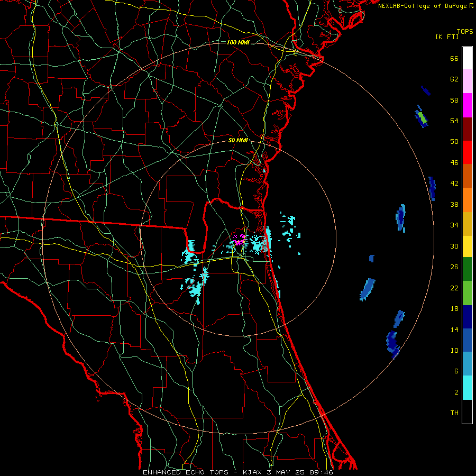The height and width of the screenshot is (476, 476).
Task: Click the 14 legend value
Action: 454,329
